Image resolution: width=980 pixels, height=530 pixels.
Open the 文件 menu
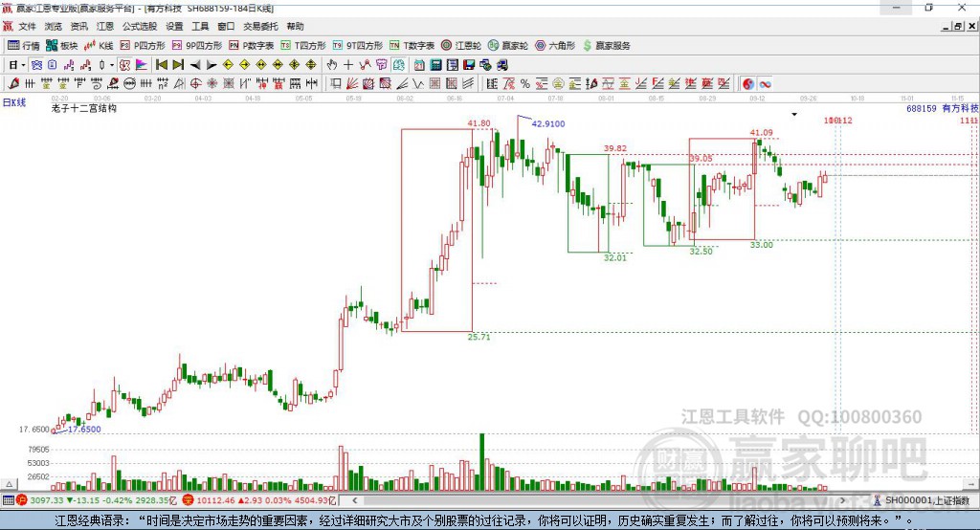[x=27, y=26]
